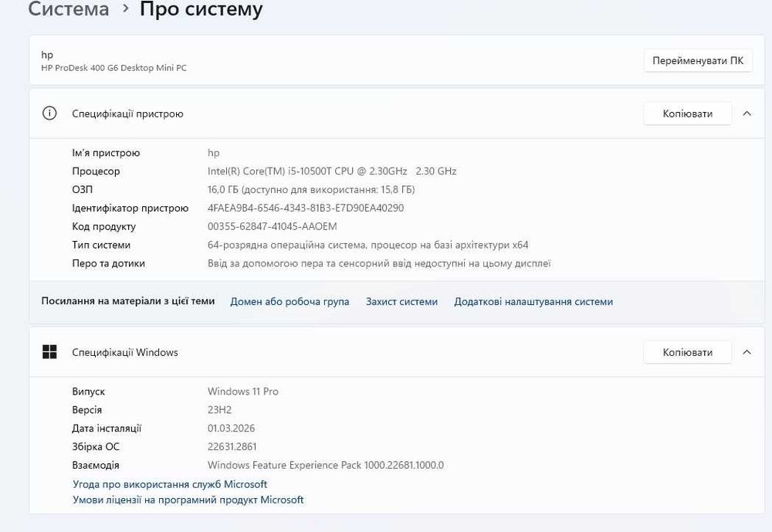Select Windows Feature Experience Pack value
This screenshot has height=532, width=772.
pyautogui.click(x=326, y=465)
